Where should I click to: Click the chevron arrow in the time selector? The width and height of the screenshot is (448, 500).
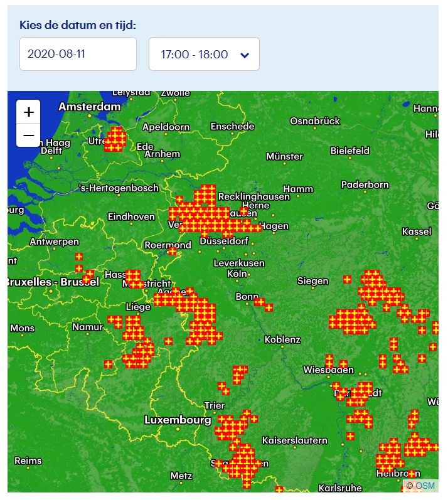(245, 55)
